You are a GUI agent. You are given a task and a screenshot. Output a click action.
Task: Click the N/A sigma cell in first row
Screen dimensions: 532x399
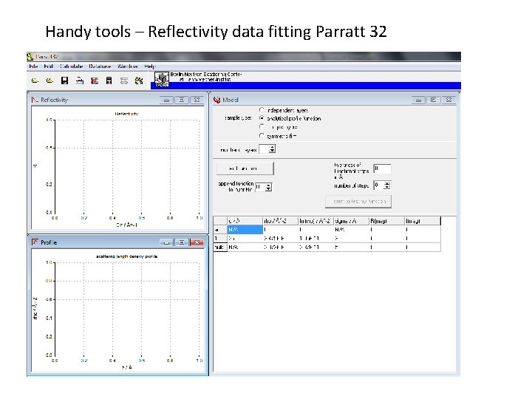click(x=351, y=230)
